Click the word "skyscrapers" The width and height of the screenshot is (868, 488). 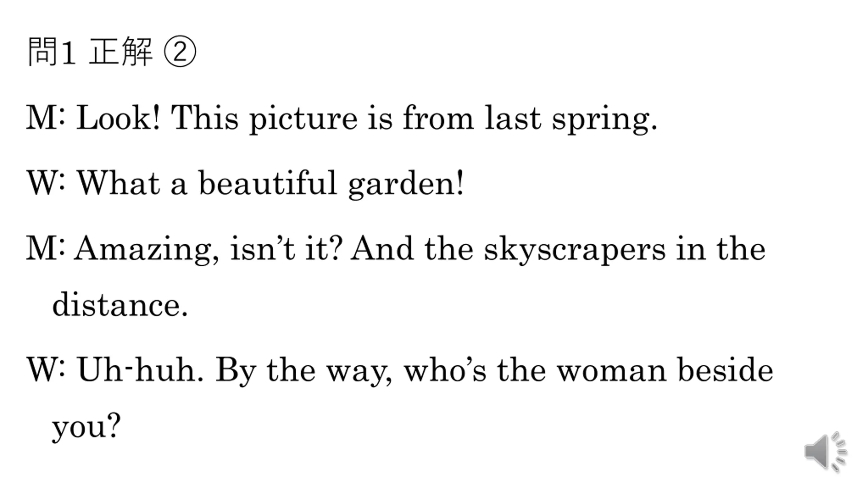[x=574, y=250]
